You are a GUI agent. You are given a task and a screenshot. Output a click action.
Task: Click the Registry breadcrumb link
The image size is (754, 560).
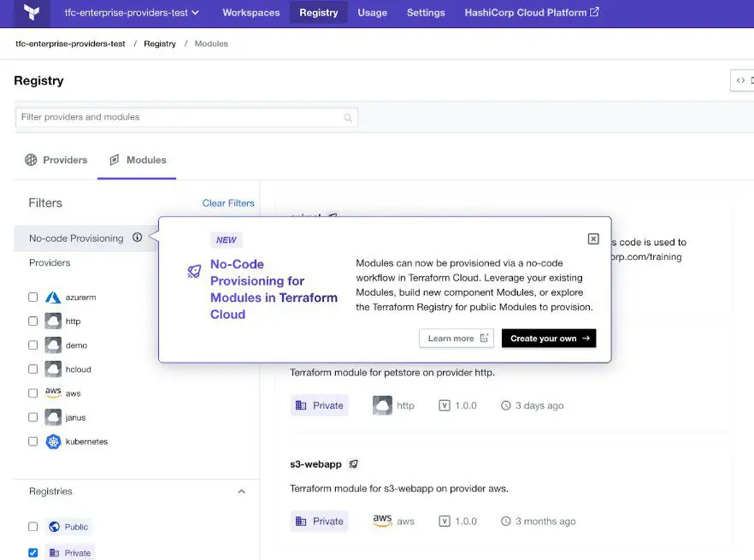pyautogui.click(x=160, y=44)
